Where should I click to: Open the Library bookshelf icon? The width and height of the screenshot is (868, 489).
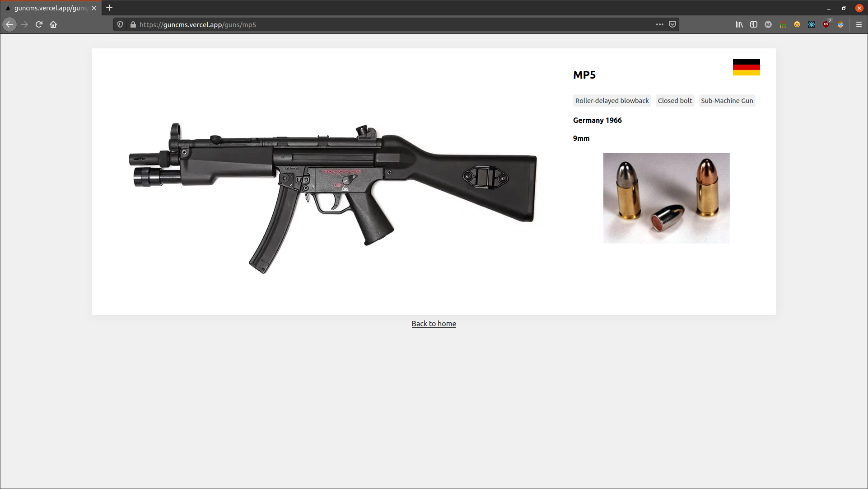point(739,24)
